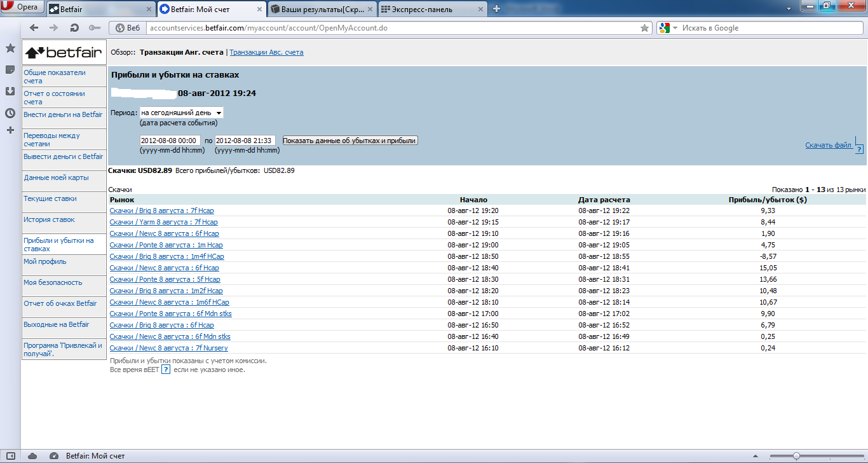Open 'История ставок' sidebar item
Screen dimensions: 868x463
(64, 223)
